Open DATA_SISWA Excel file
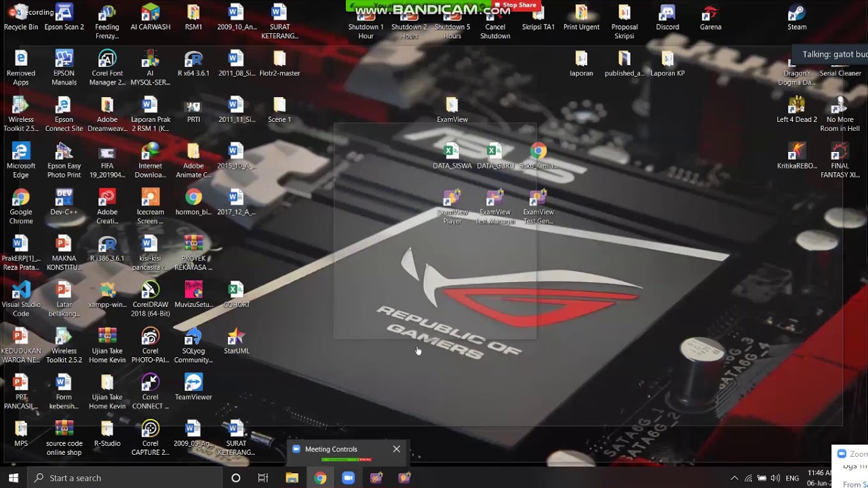This screenshot has width=868, height=488. point(452,157)
